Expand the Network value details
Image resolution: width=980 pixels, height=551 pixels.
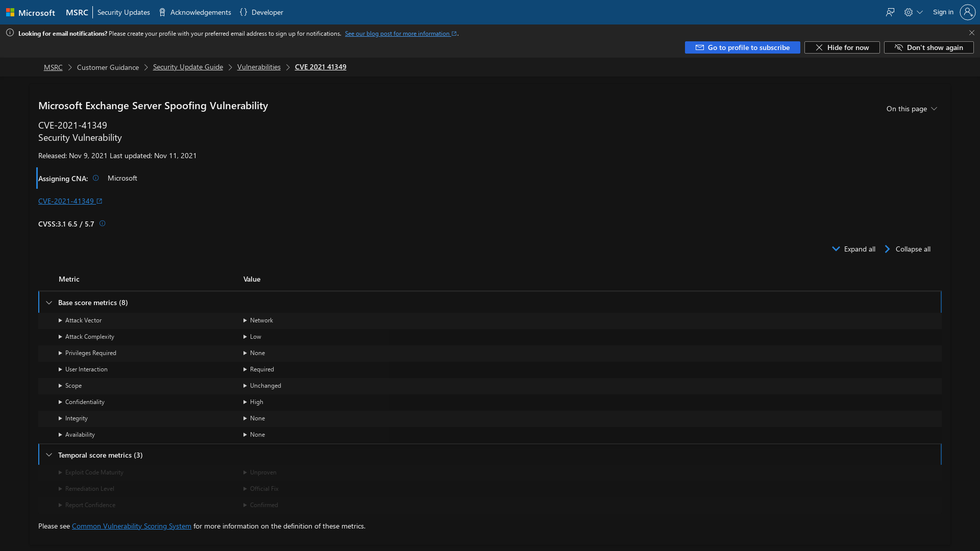pyautogui.click(x=258, y=320)
